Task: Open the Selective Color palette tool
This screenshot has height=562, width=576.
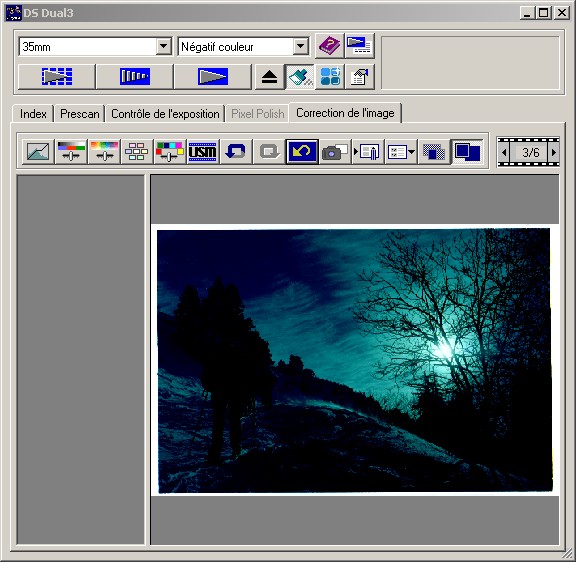Action: [x=169, y=151]
